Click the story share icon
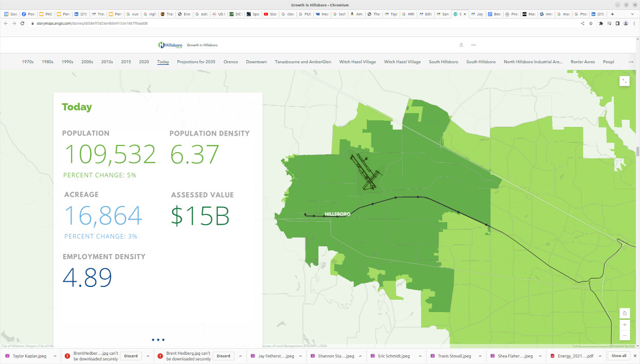Image resolution: width=640 pixels, height=364 pixels. (461, 45)
